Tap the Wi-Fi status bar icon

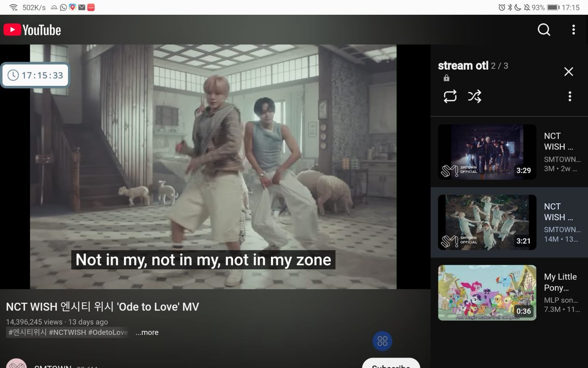13,7
